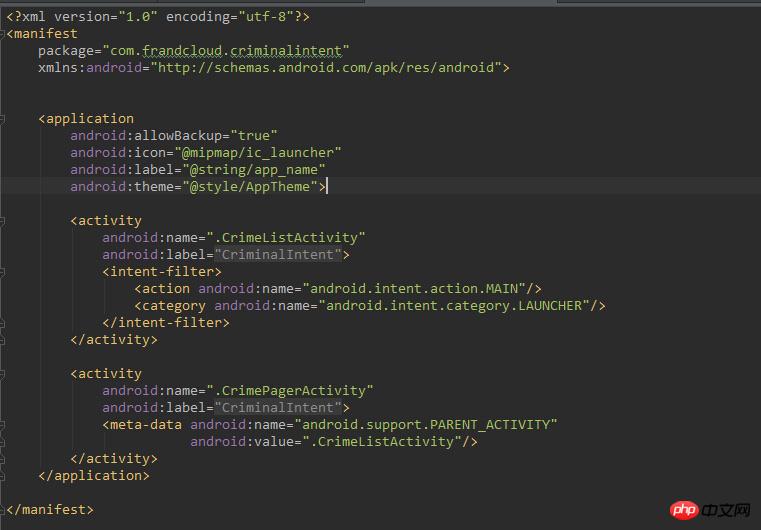This screenshot has width=761, height=530.
Task: Click the <category tag name
Action: 170,306
